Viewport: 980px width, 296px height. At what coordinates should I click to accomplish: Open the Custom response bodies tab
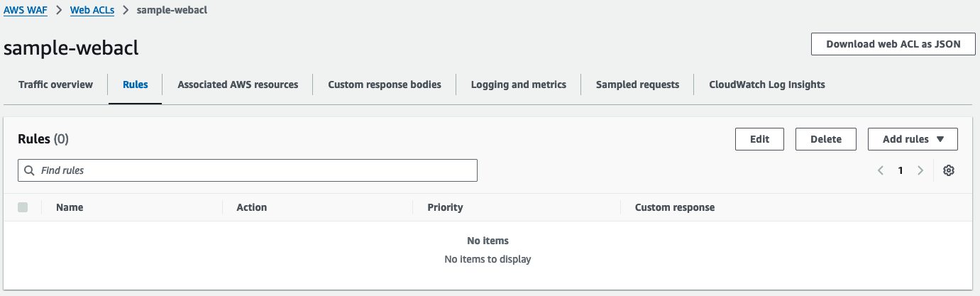(384, 84)
